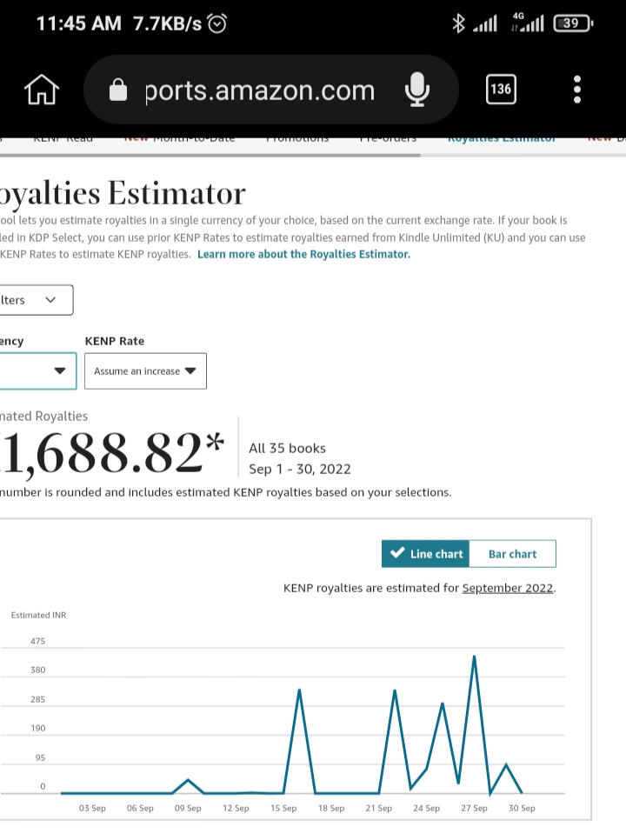Click the September 2022 underlined link
This screenshot has height=840, width=626.
tap(507, 588)
